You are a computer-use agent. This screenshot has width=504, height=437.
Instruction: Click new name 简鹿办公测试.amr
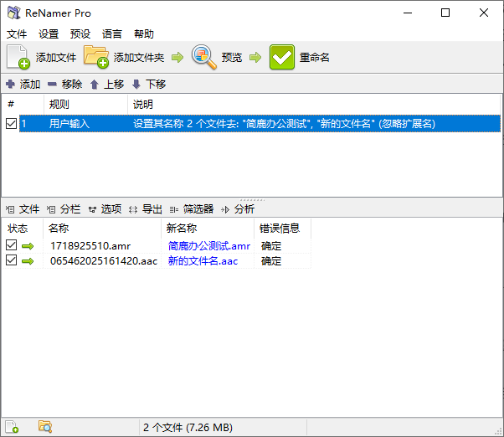[x=209, y=246]
